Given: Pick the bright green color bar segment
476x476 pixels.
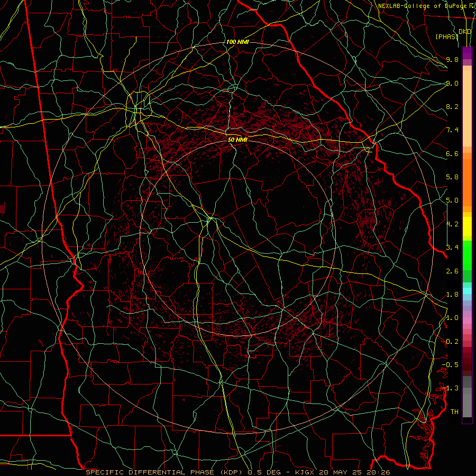Looking at the screenshot, I should click(467, 254).
